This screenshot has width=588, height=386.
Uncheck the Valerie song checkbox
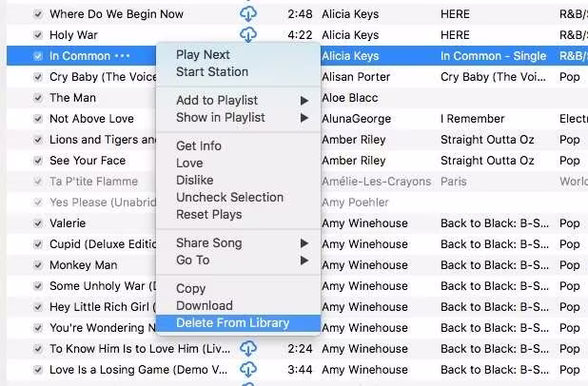(x=37, y=223)
